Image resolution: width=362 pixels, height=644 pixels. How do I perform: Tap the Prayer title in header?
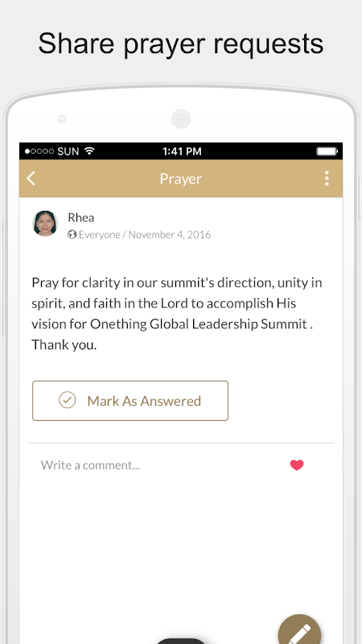[x=180, y=179]
